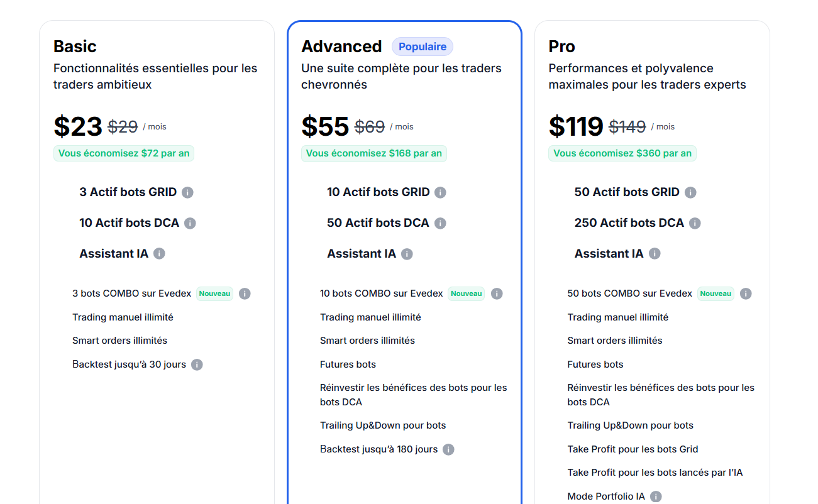
Task: Click the Nouveau badge in the Pro plan
Action: coord(716,293)
